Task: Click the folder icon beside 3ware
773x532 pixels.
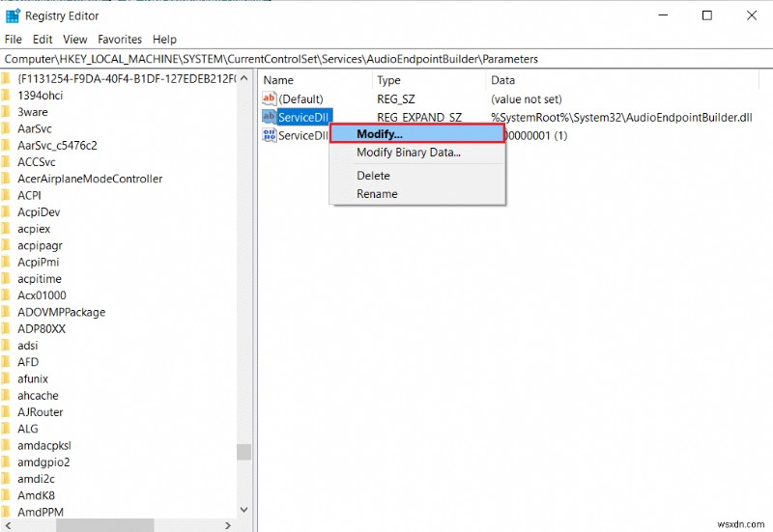Action: pyautogui.click(x=6, y=112)
